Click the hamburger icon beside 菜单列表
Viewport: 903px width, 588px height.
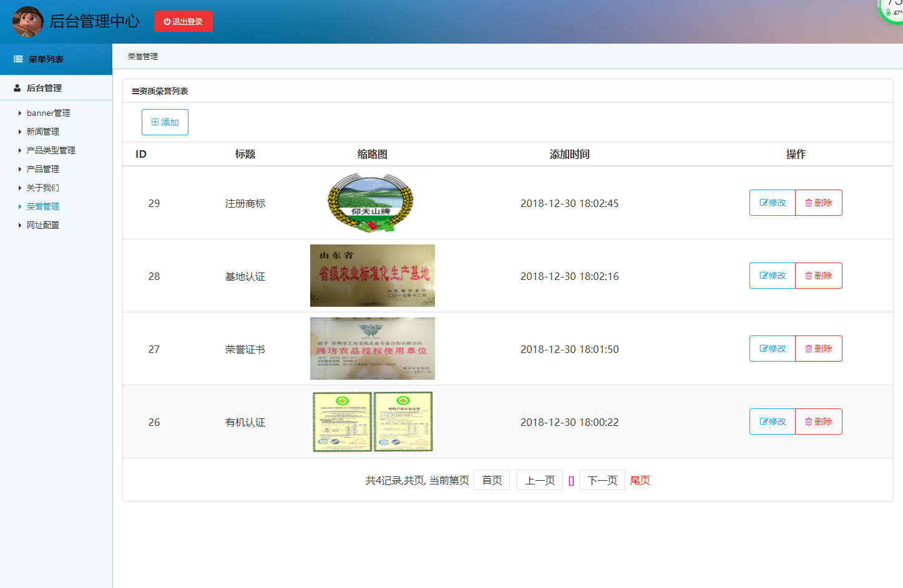[17, 59]
